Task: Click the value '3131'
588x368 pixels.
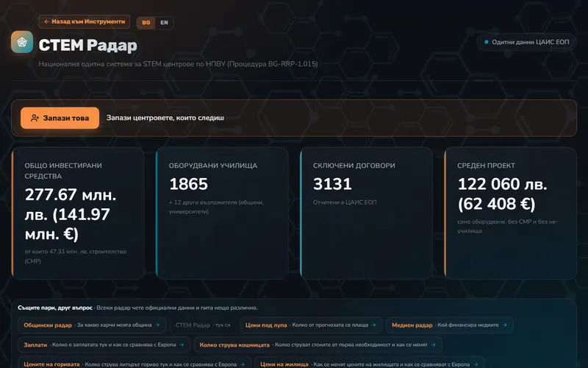Action: pos(332,184)
